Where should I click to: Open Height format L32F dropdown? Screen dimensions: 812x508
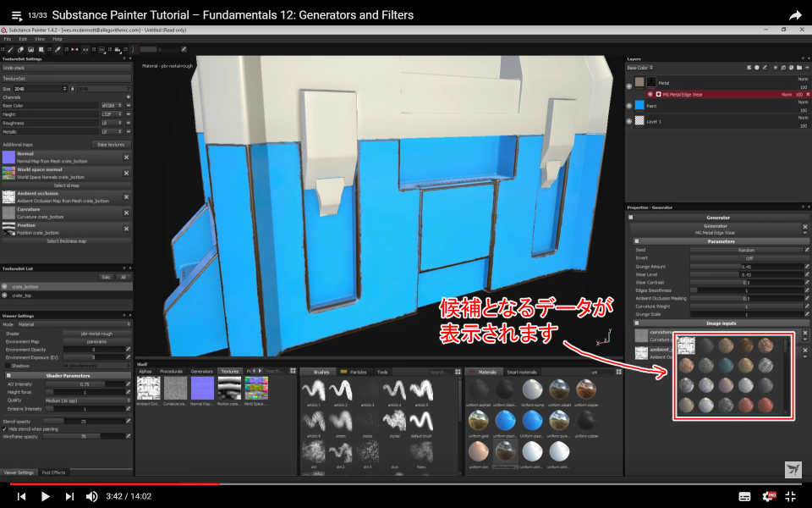(x=112, y=114)
